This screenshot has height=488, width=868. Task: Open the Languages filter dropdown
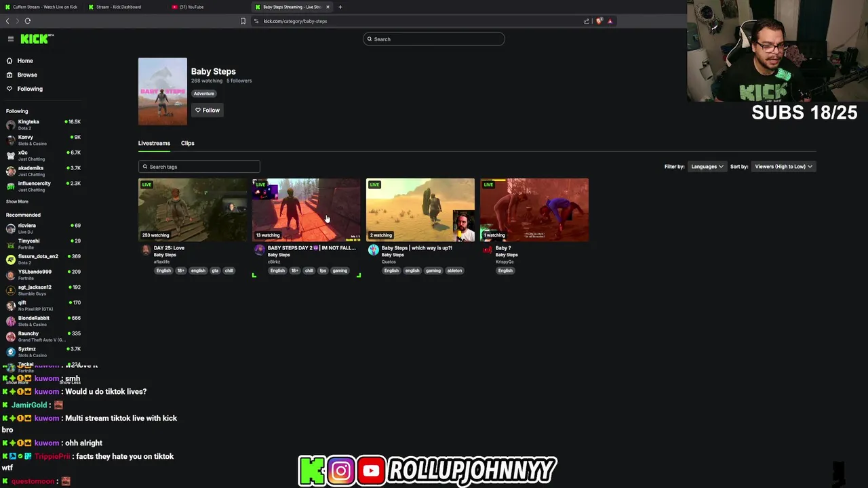(707, 167)
